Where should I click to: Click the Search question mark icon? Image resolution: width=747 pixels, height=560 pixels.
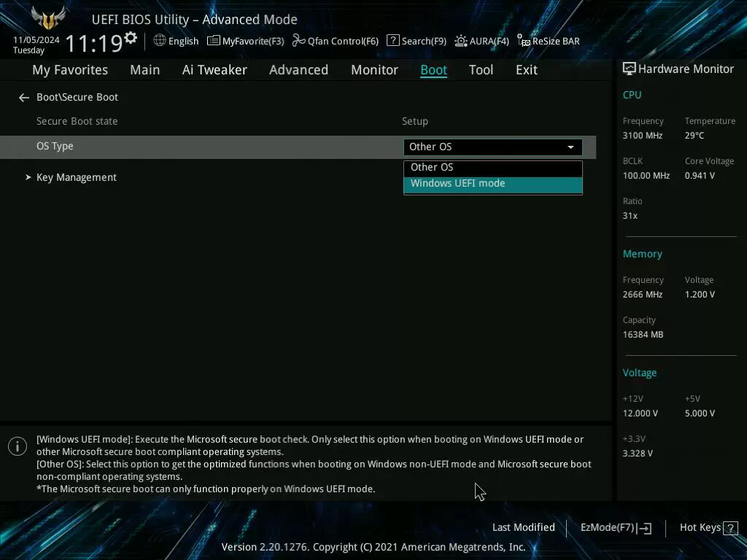(393, 41)
